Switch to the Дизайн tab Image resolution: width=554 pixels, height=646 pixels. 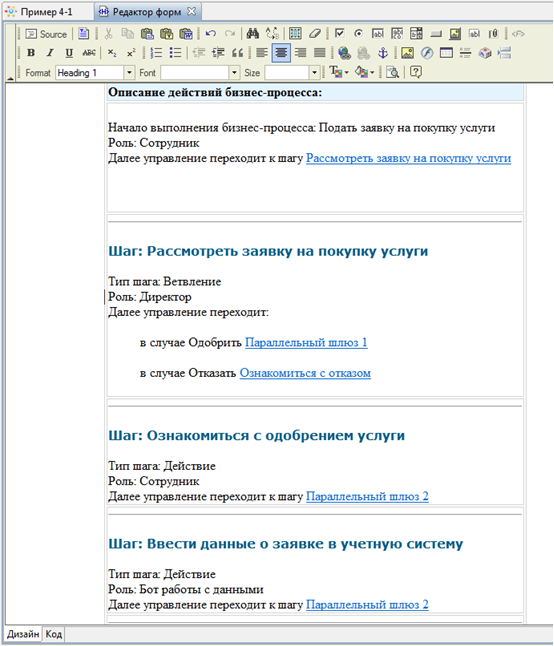point(23,634)
